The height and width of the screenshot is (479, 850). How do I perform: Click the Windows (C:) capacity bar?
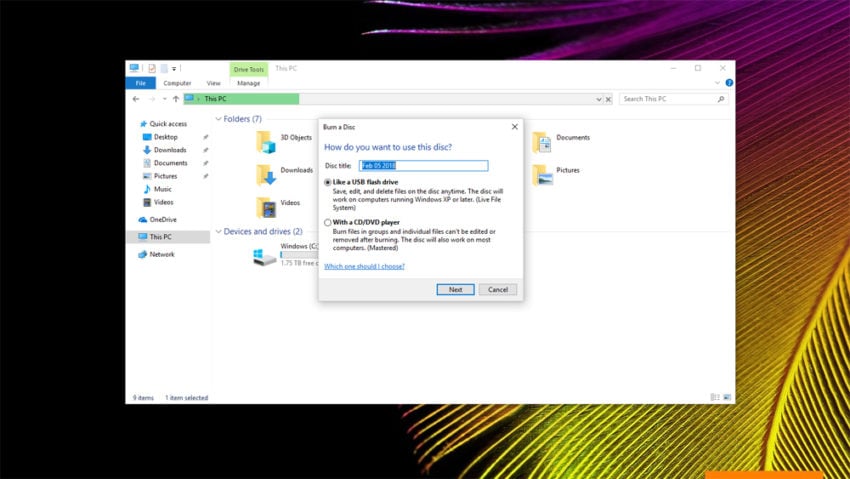(299, 255)
